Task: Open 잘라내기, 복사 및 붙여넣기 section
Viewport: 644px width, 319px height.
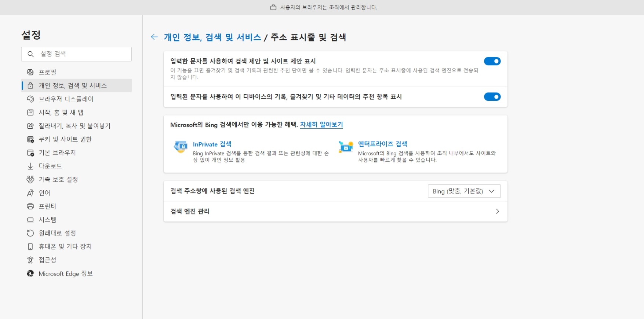Action: pyautogui.click(x=76, y=126)
